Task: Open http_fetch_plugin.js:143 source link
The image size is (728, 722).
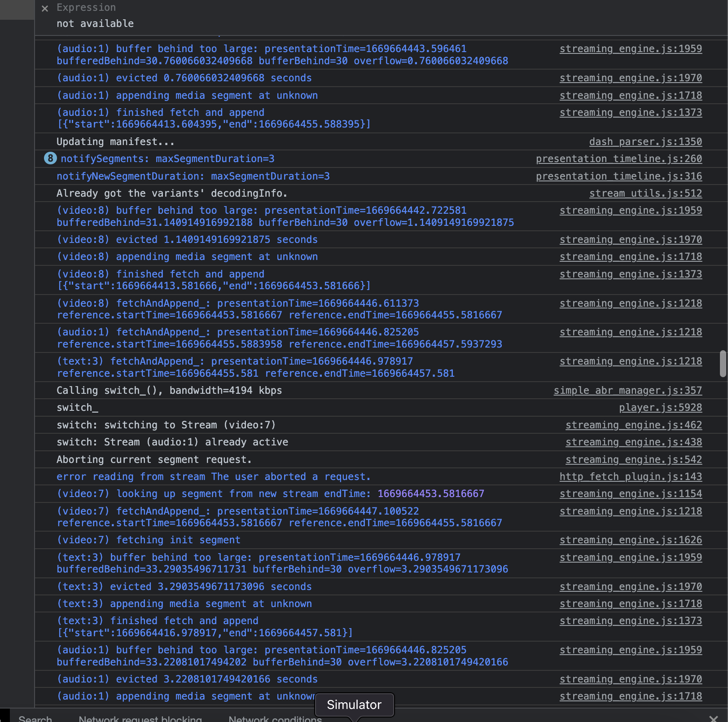Action: (630, 476)
